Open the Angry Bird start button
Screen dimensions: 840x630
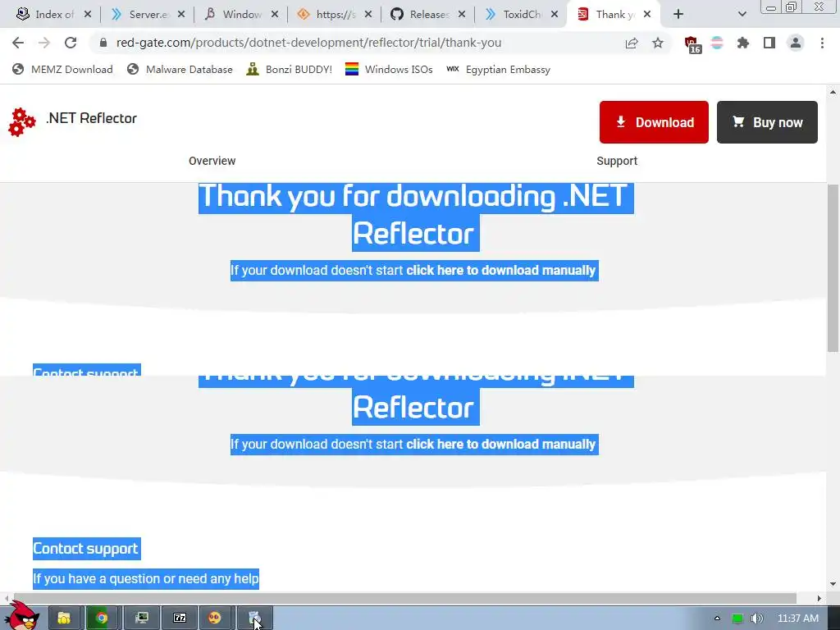click(x=21, y=616)
